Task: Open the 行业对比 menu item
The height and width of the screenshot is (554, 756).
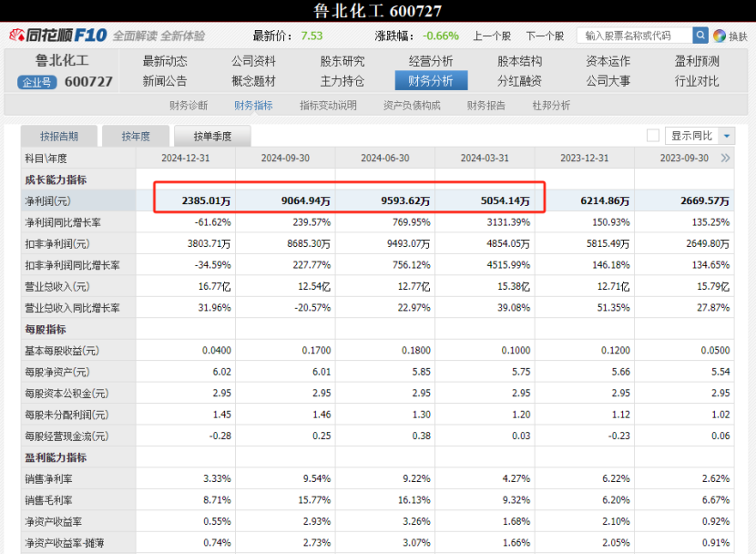Action: tap(697, 81)
